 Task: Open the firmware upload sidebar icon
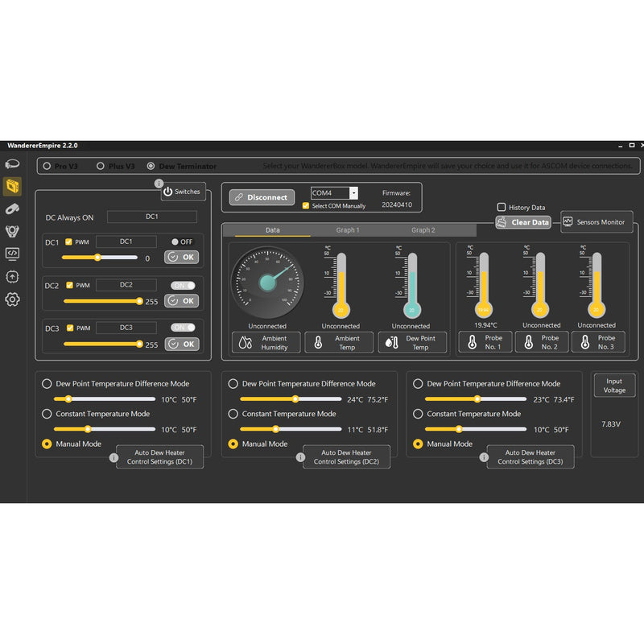(x=12, y=276)
